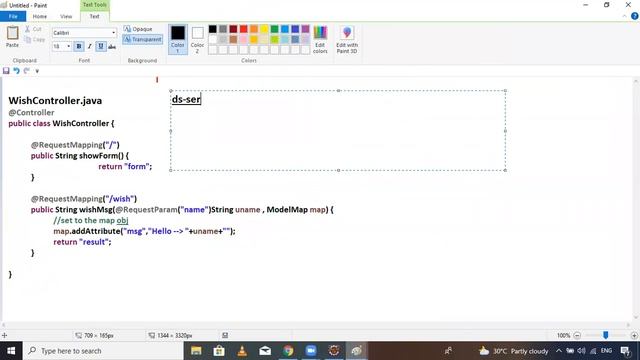Zoom out with the minus button
Image resolution: width=640 pixels, height=360 pixels.
[577, 336]
